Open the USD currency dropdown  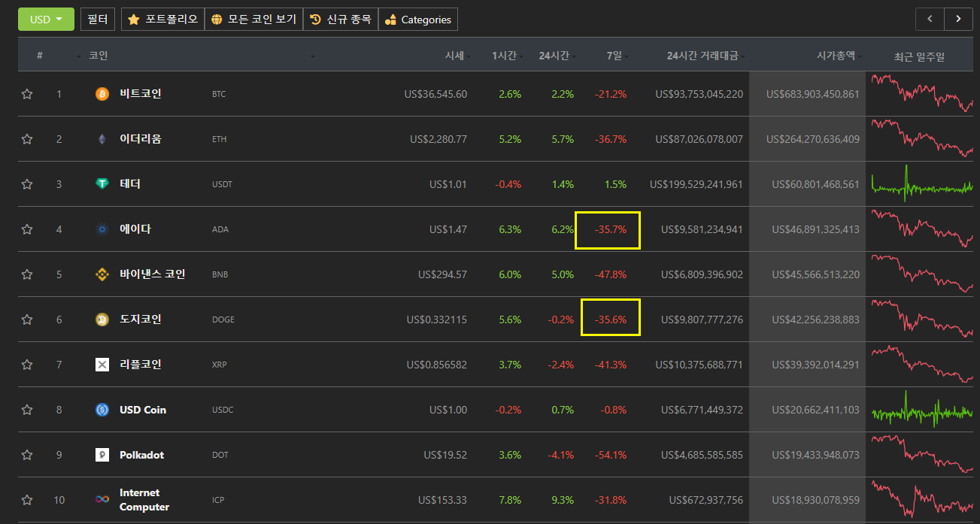click(46, 19)
